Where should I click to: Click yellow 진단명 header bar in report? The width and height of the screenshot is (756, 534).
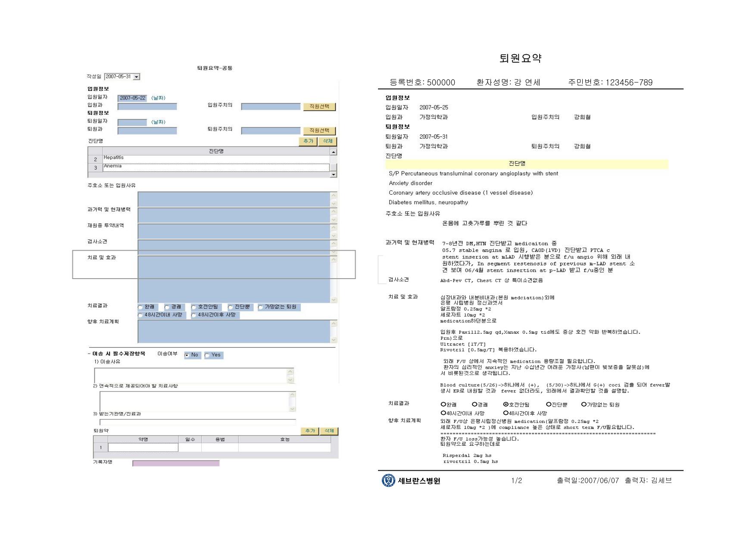click(527, 164)
